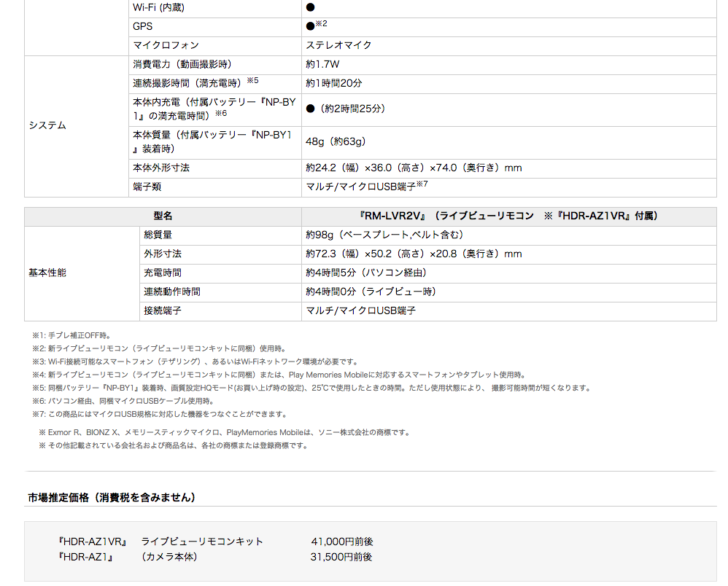Click the 'その他記載されている会社名' notice
This screenshot has width=728, height=586.
point(174,446)
